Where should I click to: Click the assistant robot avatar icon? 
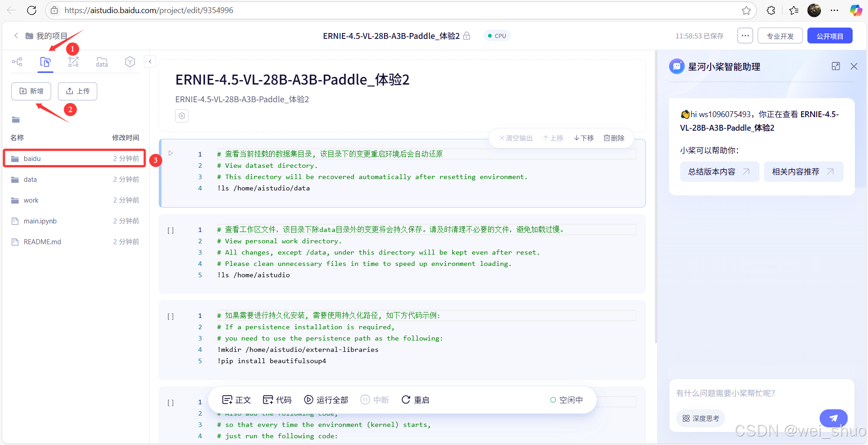pos(677,66)
